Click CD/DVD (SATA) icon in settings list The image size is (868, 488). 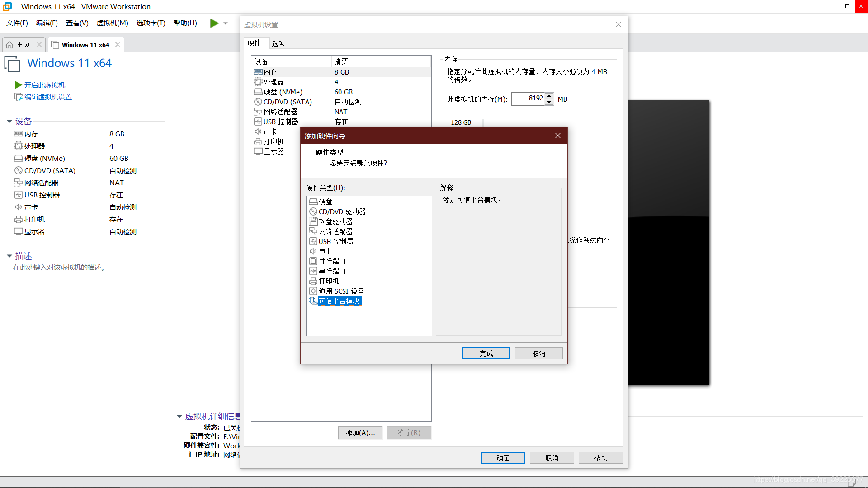click(258, 102)
